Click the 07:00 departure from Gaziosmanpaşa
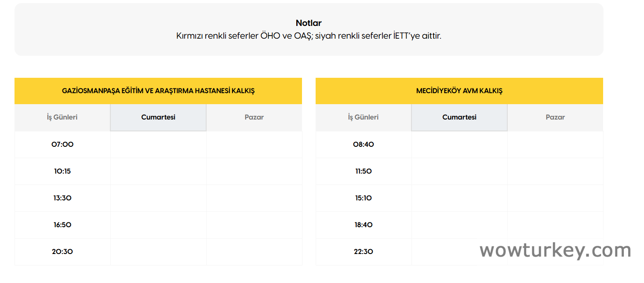The width and height of the screenshot is (644, 283). (62, 144)
